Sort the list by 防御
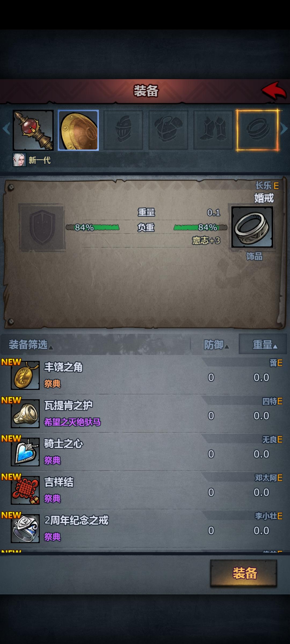This screenshot has height=644, width=290. tap(216, 345)
